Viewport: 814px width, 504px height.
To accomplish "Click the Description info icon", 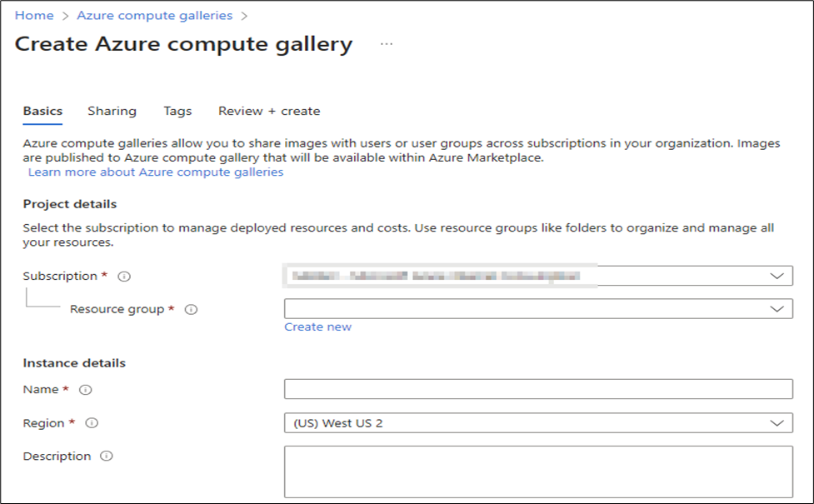I will click(107, 457).
